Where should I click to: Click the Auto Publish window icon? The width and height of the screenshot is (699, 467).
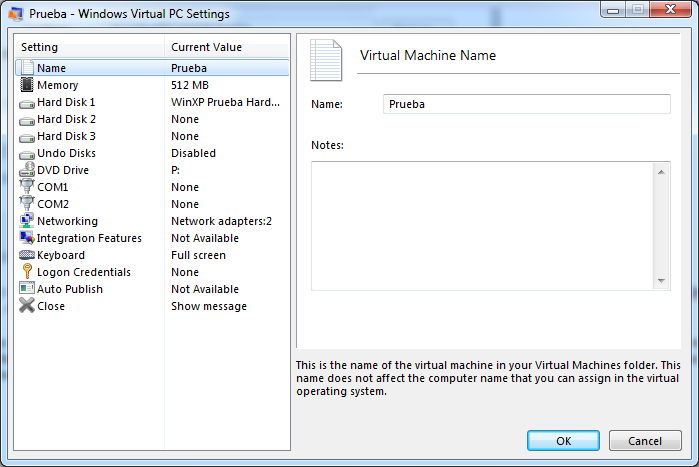[27, 288]
